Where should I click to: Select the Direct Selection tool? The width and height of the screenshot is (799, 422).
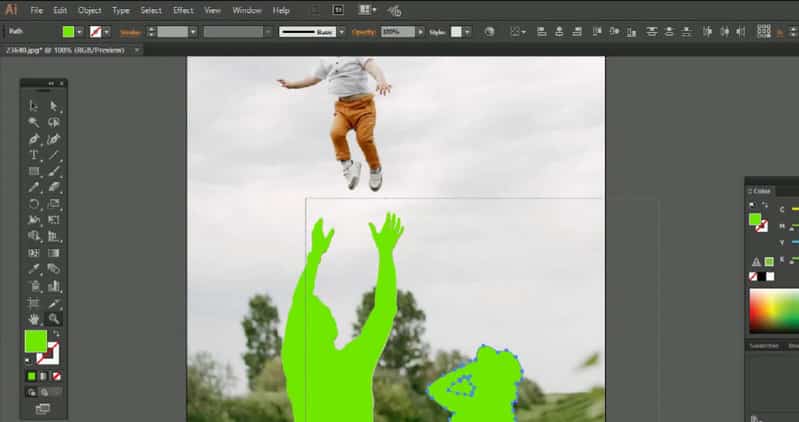click(54, 106)
